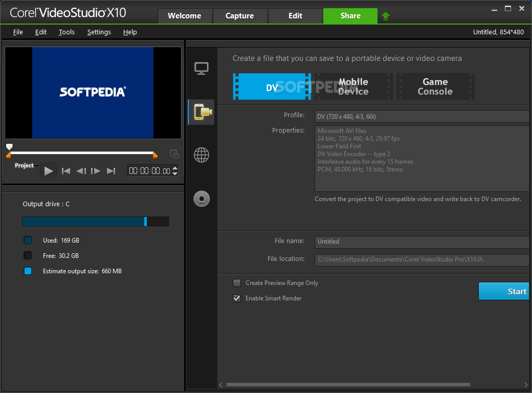Select the Share tab
532x393 pixels.
pyautogui.click(x=350, y=16)
